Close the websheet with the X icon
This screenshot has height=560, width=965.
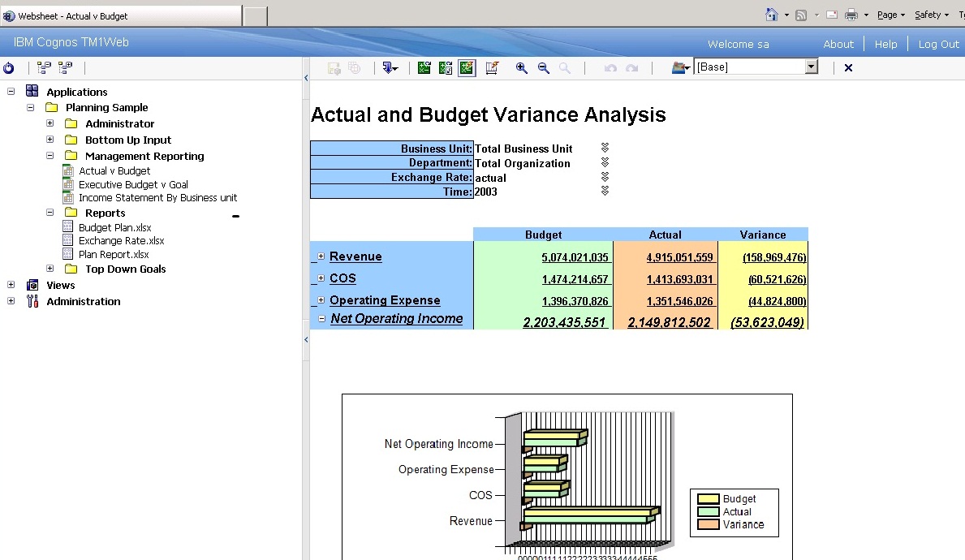point(849,67)
